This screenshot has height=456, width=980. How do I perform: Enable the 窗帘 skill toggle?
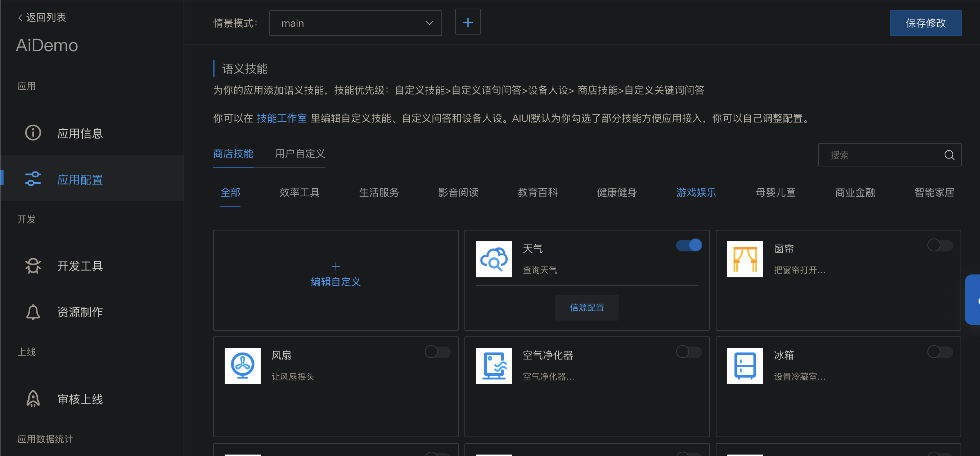(939, 245)
